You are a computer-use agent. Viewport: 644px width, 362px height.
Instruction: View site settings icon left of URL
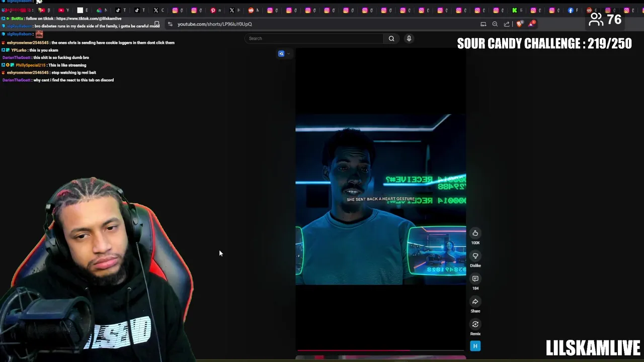click(170, 24)
